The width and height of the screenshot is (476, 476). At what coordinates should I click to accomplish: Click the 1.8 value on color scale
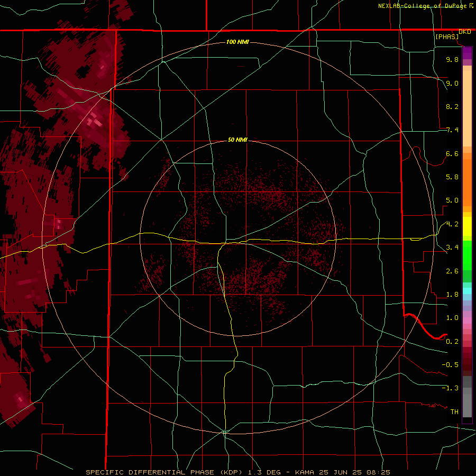click(x=452, y=295)
